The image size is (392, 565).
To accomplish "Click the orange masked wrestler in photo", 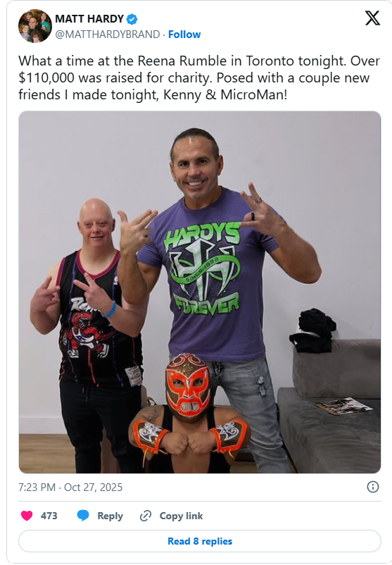I will [x=189, y=414].
